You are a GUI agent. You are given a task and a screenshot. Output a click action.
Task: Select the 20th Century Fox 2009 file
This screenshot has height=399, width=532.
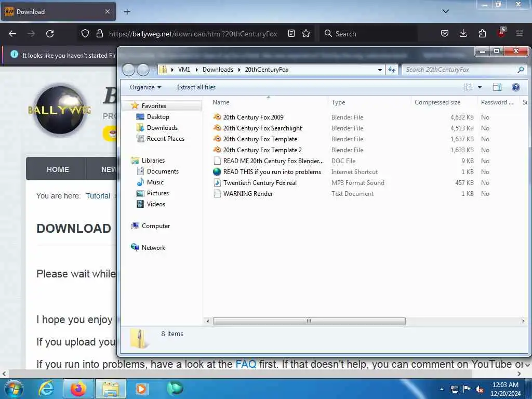pos(253,117)
